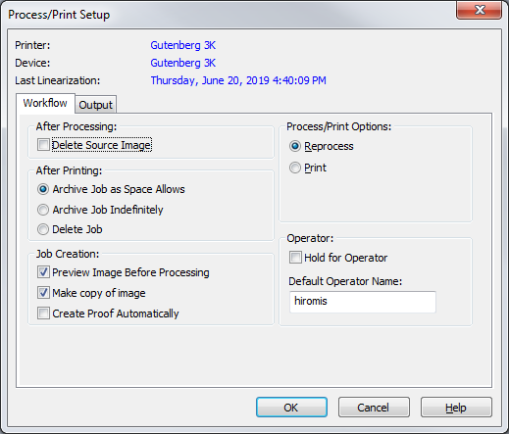Click the Cancel button
Screen dimensions: 509x434
[x=374, y=407]
